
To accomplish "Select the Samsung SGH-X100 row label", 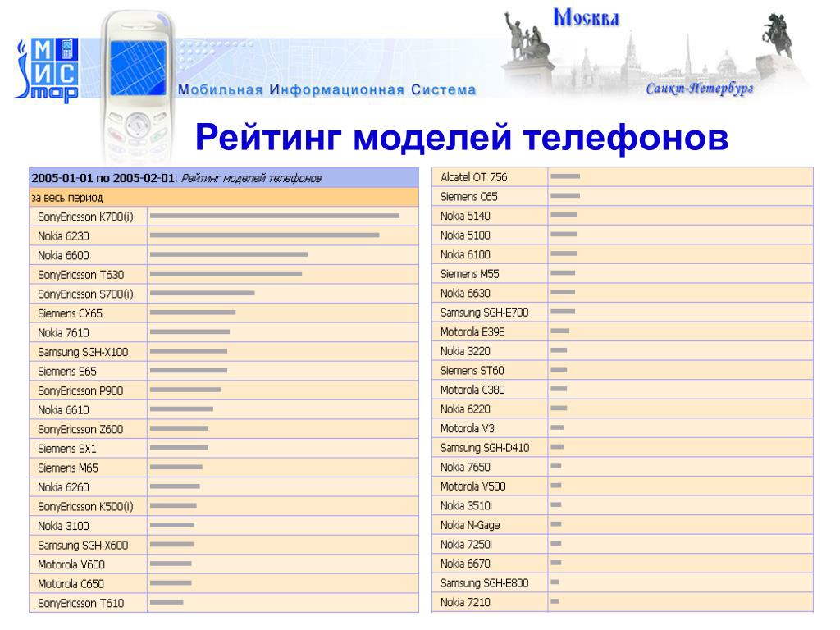I will tap(83, 352).
